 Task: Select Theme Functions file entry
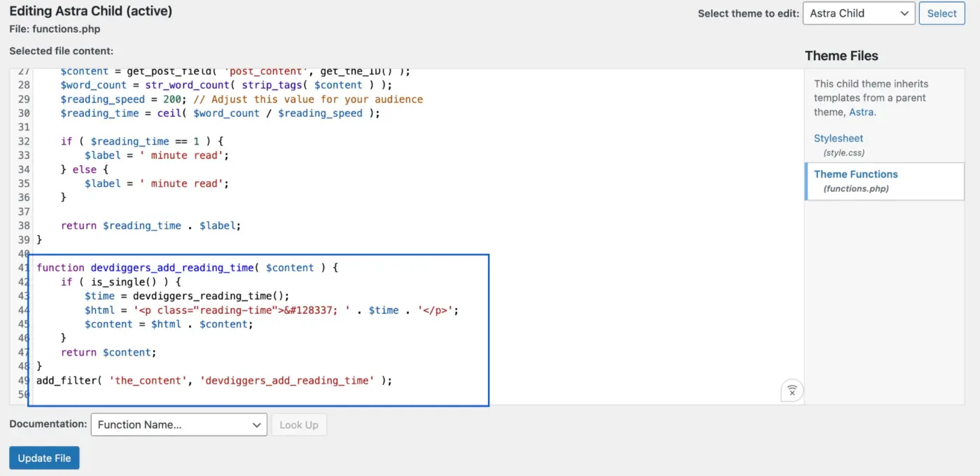tap(885, 181)
